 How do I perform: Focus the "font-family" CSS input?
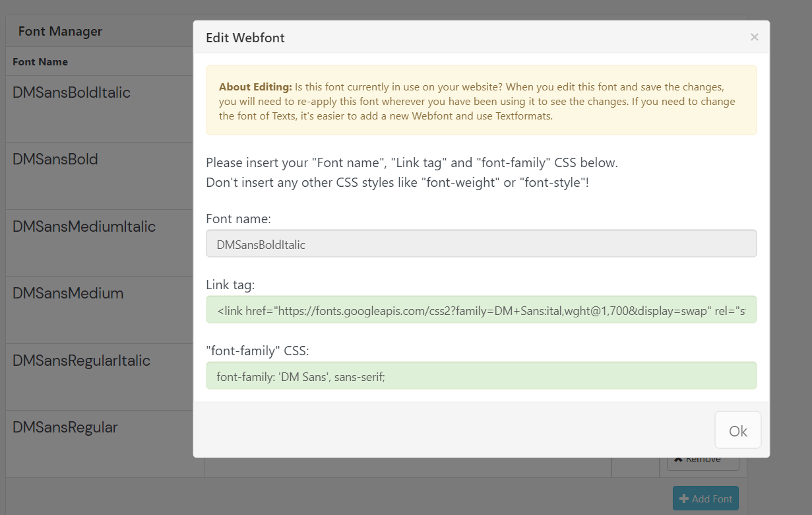481,376
